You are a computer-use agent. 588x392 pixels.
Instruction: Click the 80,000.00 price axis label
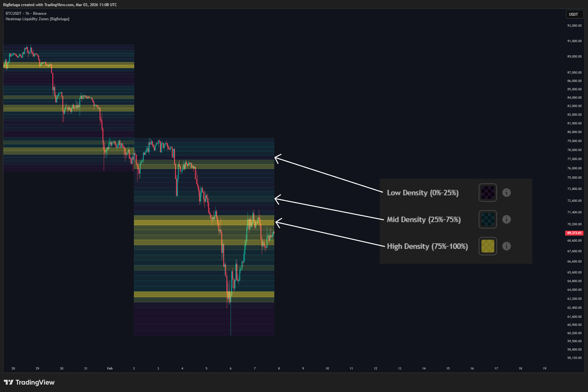click(x=574, y=132)
